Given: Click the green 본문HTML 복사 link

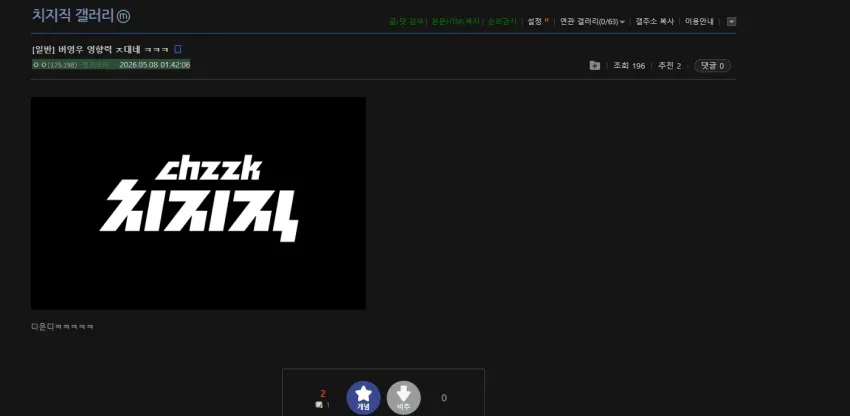Looking at the screenshot, I should click(x=456, y=22).
